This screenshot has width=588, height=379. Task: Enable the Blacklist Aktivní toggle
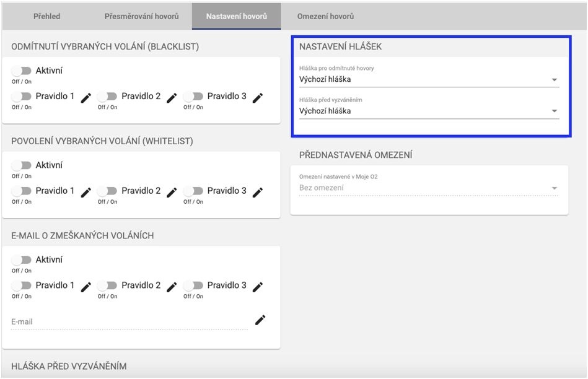22,71
